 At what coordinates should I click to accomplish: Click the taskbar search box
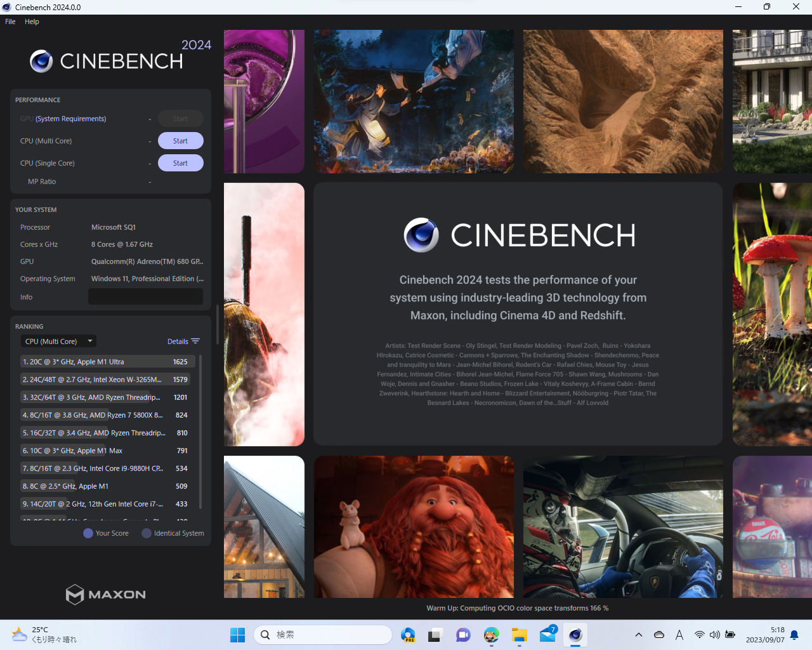coord(322,635)
